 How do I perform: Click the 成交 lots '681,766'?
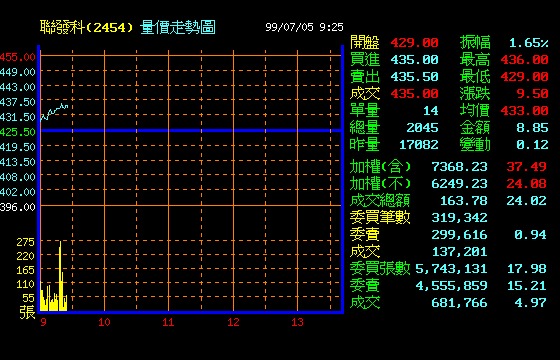point(459,303)
